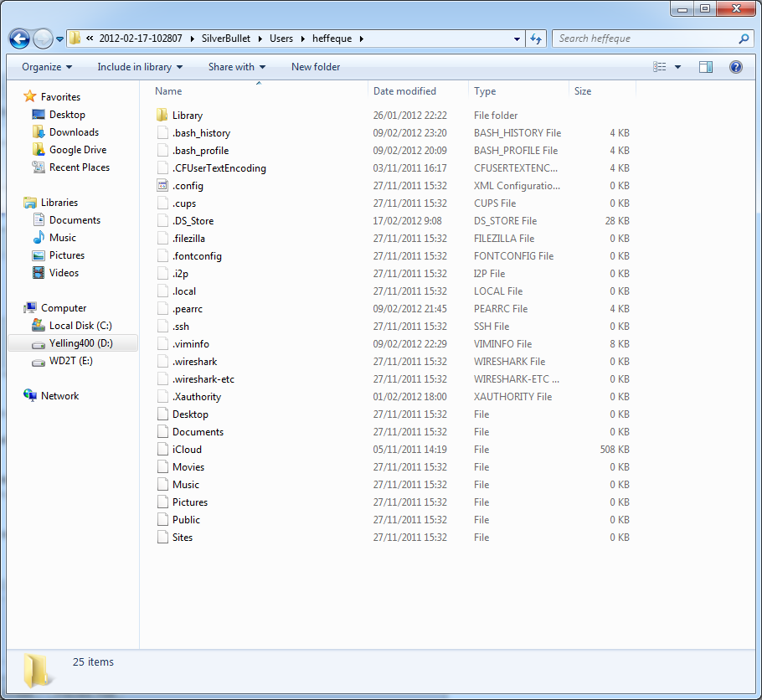This screenshot has width=762, height=700.
Task: Select the Public file in list
Action: 186,520
